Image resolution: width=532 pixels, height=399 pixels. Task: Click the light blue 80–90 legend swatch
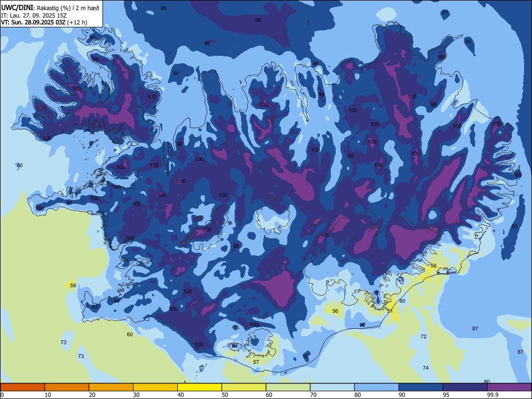click(x=377, y=387)
